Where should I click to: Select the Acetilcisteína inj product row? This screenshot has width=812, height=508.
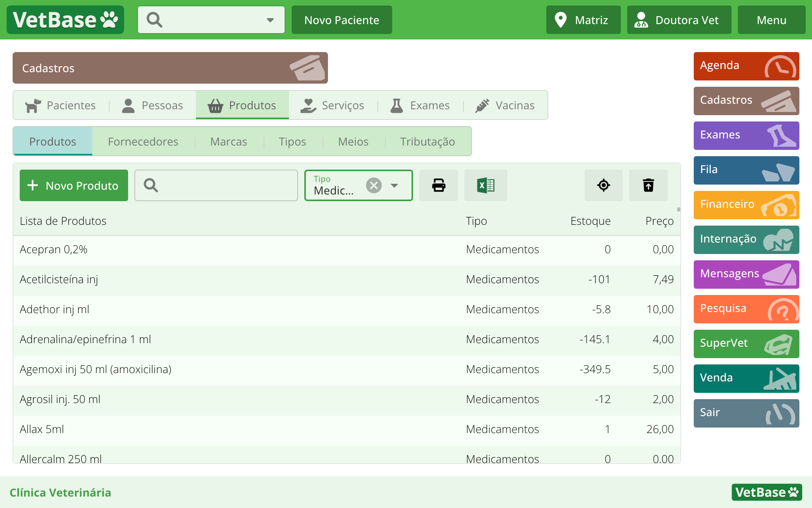tap(237, 279)
